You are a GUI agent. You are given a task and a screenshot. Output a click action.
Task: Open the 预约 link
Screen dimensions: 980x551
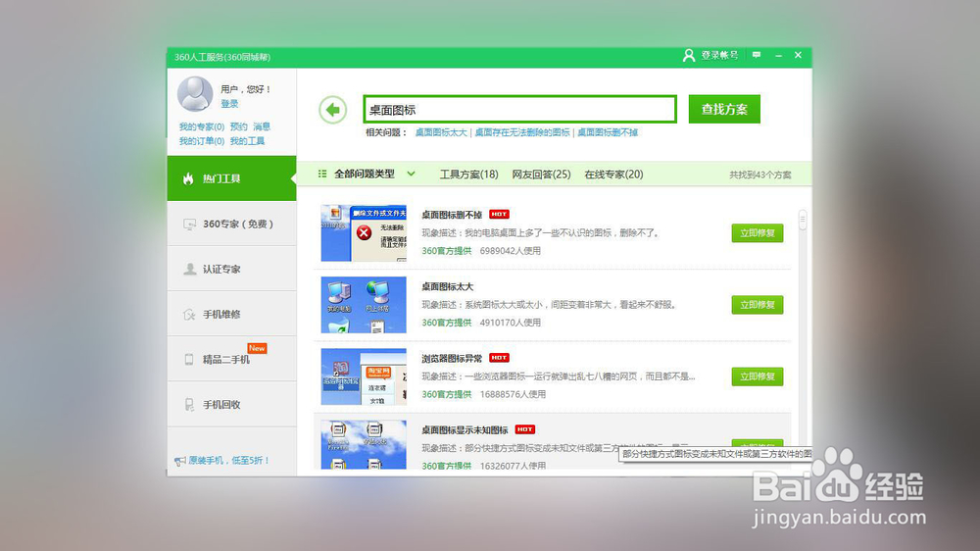(239, 126)
